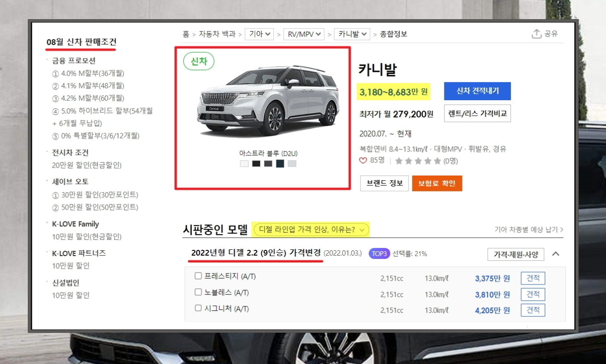Click the 신차 견적내기 button
This screenshot has height=364, width=606.
[x=477, y=91]
